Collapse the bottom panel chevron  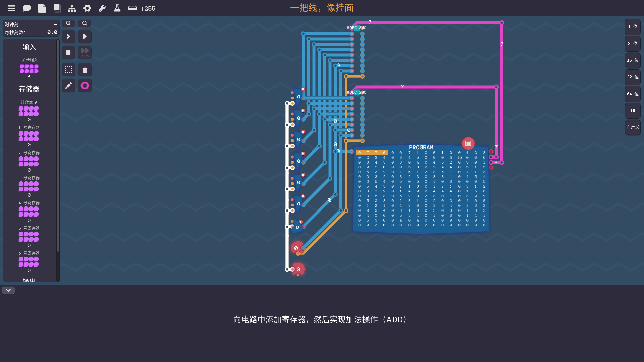click(x=8, y=290)
